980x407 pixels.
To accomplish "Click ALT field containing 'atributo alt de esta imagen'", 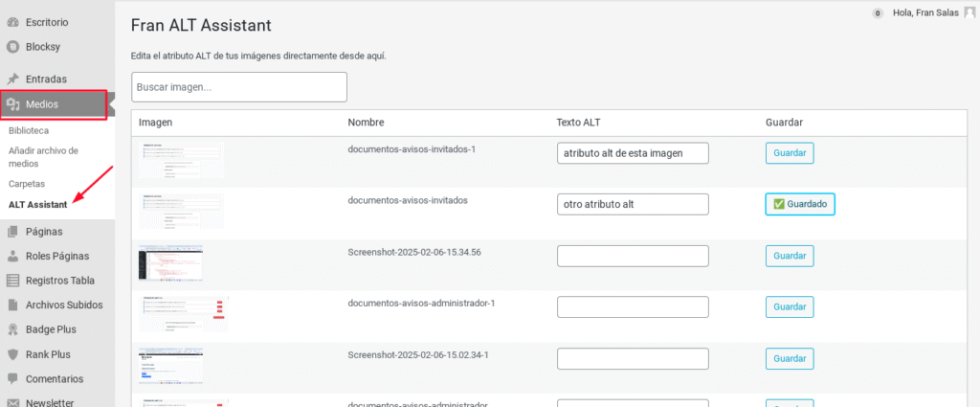I will point(633,153).
